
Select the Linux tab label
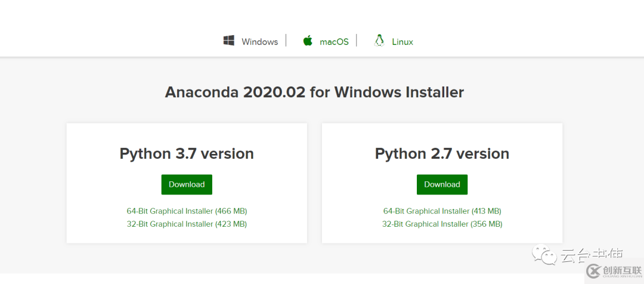402,42
